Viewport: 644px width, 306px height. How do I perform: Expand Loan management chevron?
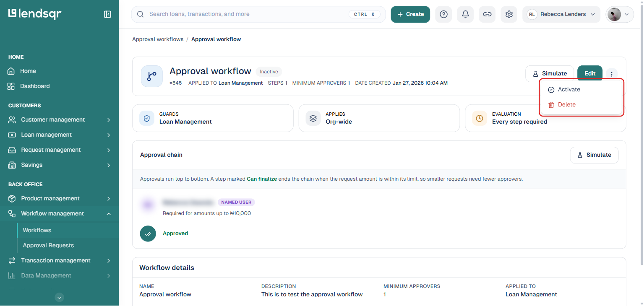coord(109,135)
